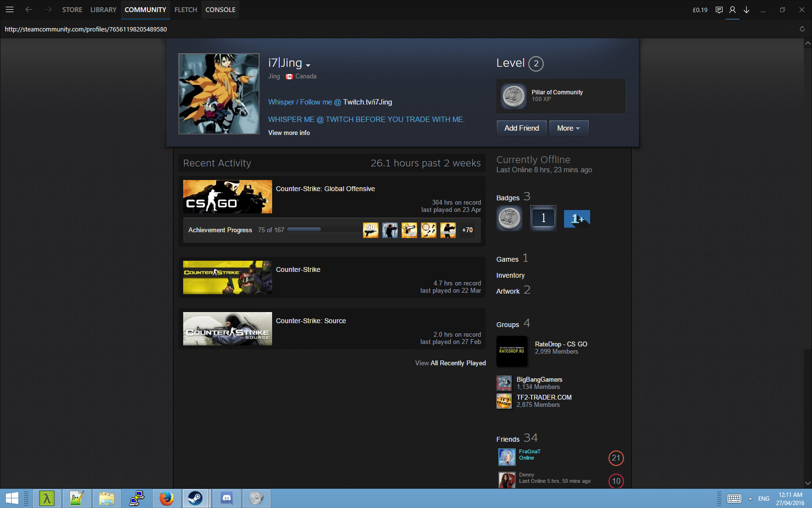Switch to the Library tab
The image size is (812, 508).
pos(103,10)
